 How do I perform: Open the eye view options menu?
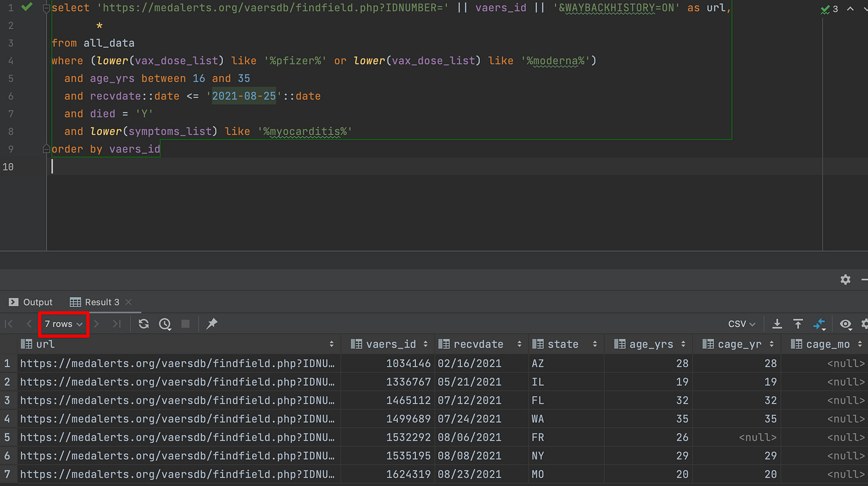tap(846, 324)
